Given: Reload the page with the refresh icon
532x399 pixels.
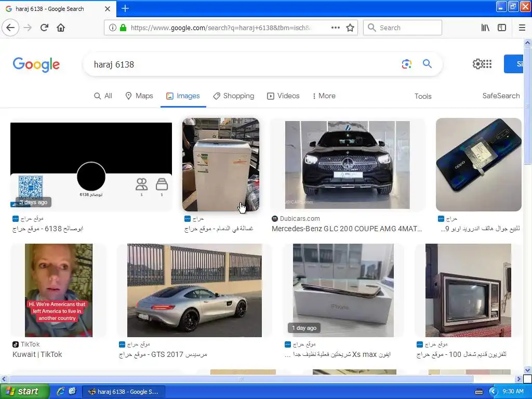Looking at the screenshot, I should [44, 28].
